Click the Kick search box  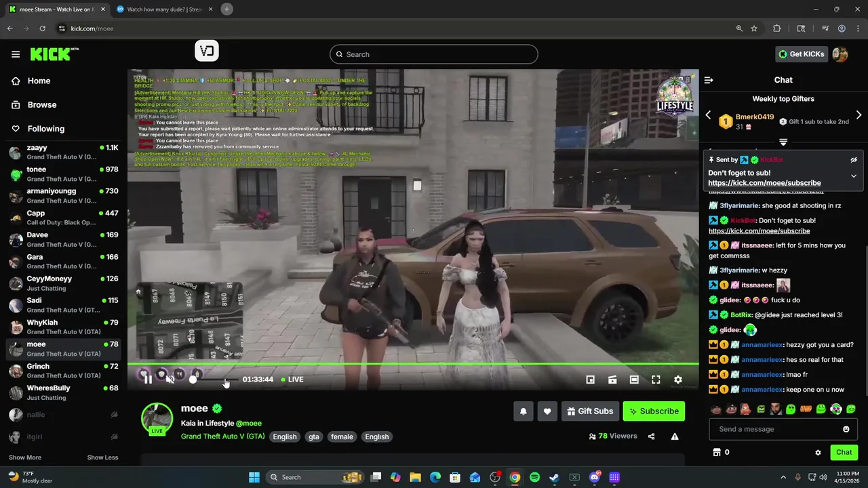coord(434,54)
